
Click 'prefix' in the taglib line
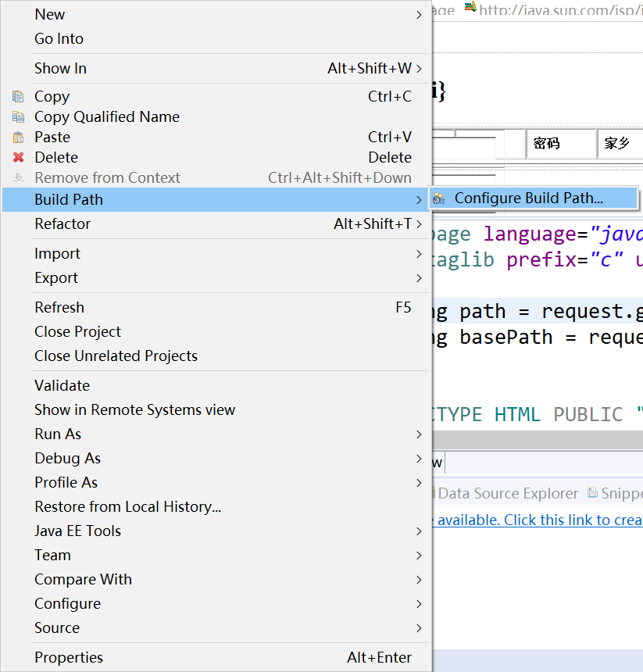(x=541, y=260)
